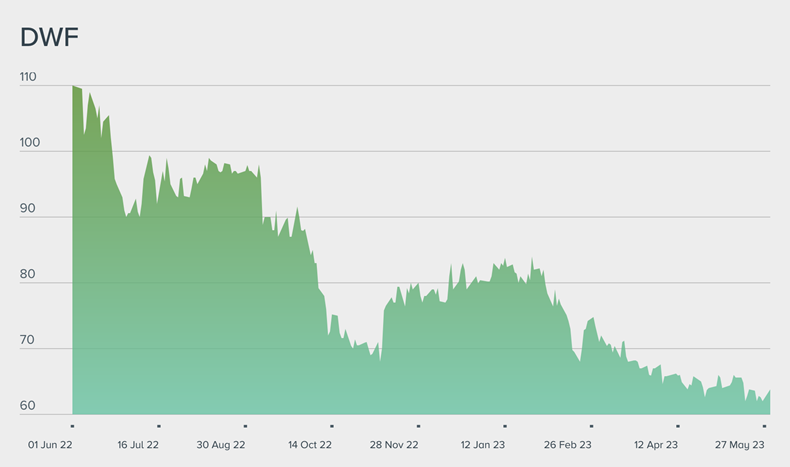Click the 12 Apr 23 date label

click(x=656, y=444)
